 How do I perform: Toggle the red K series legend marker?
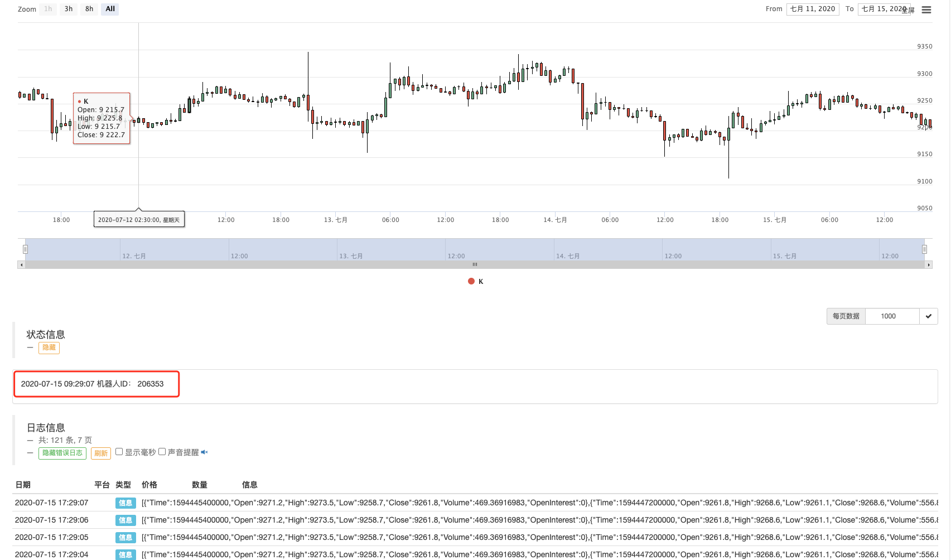click(471, 282)
